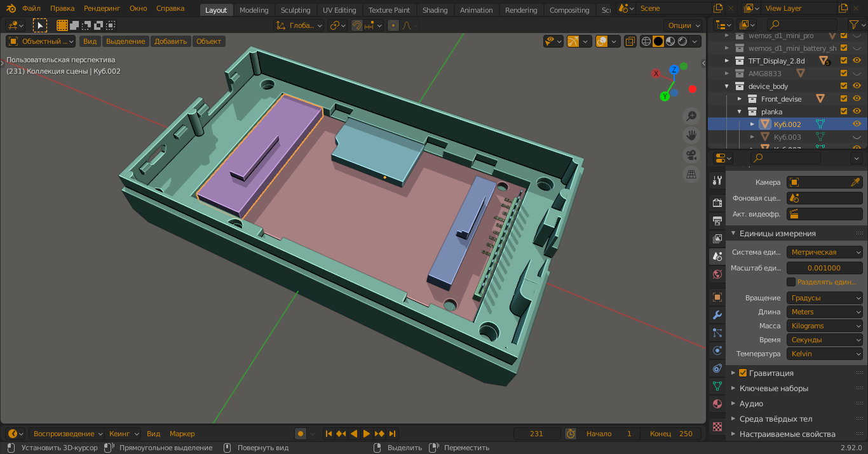Open the Справка menu
This screenshot has height=454, width=868.
(x=170, y=8)
